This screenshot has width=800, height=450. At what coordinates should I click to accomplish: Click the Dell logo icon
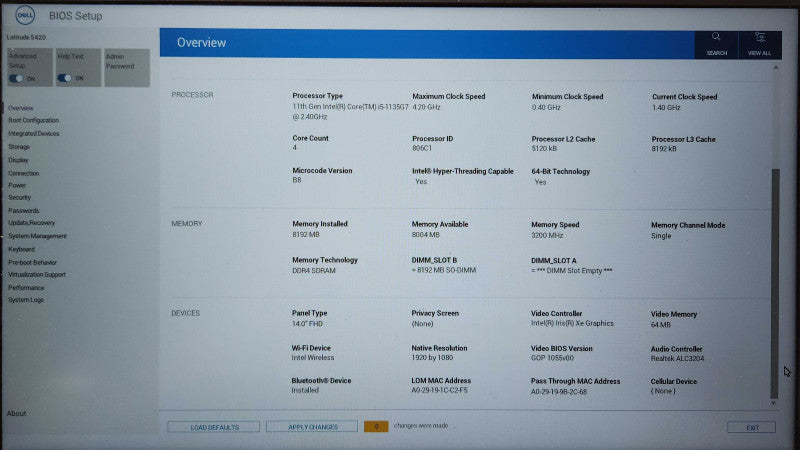coord(25,15)
